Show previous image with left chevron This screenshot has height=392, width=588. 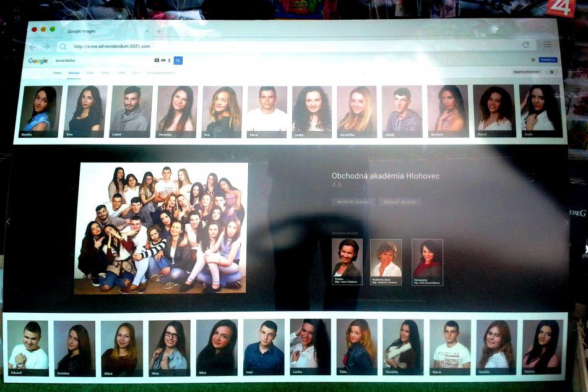click(8, 221)
